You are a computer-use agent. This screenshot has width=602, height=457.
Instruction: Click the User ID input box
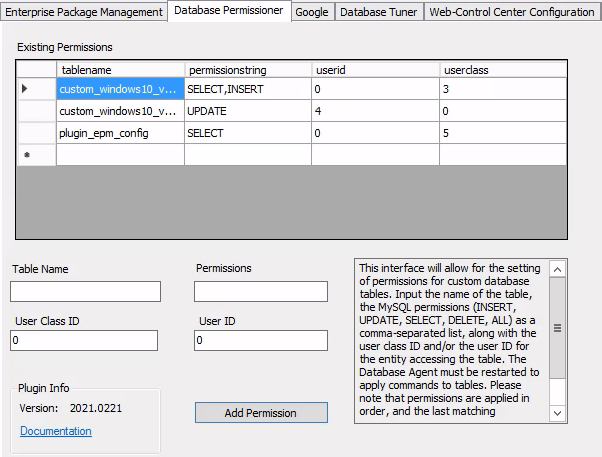pyautogui.click(x=260, y=341)
